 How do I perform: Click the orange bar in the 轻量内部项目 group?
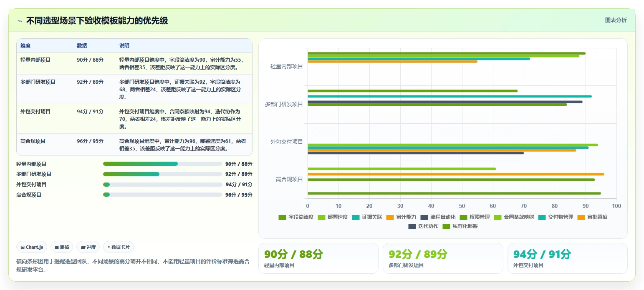[392, 62]
